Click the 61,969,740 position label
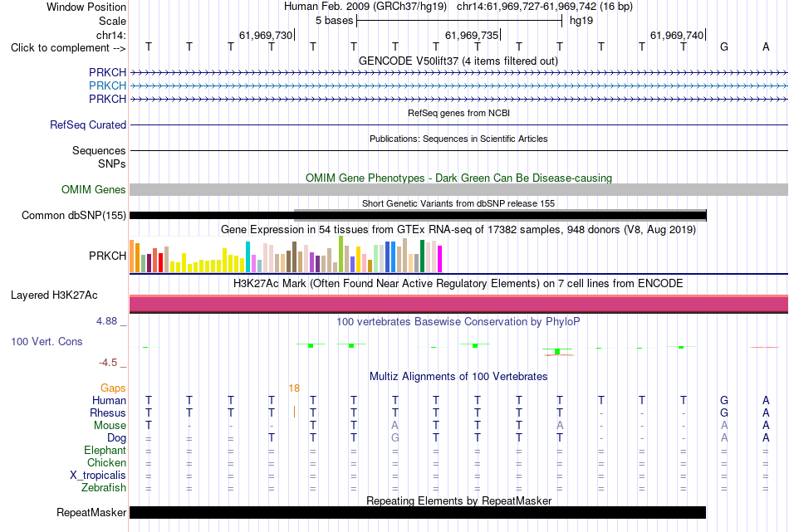This screenshot has width=789, height=532. pyautogui.click(x=677, y=35)
